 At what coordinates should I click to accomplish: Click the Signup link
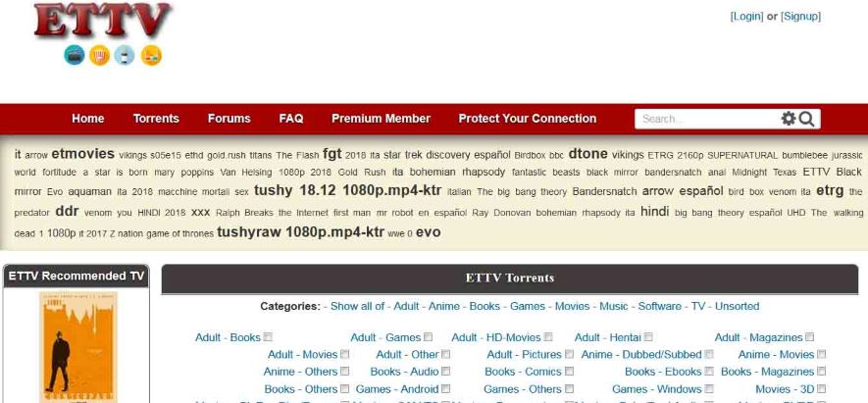pos(800,17)
